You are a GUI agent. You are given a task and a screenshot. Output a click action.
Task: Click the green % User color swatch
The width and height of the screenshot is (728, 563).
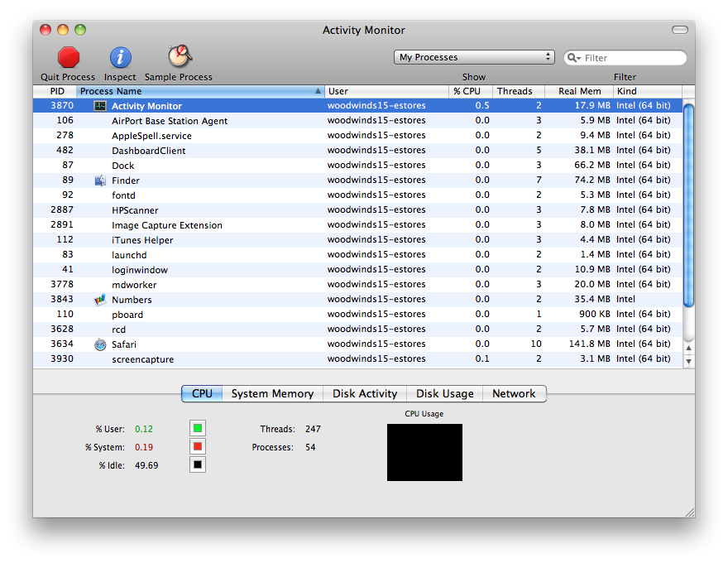click(x=198, y=428)
